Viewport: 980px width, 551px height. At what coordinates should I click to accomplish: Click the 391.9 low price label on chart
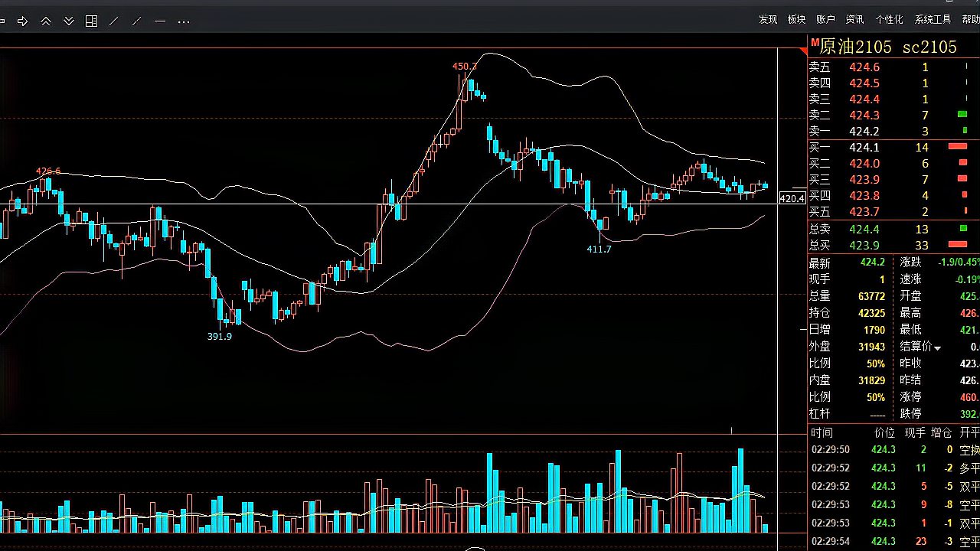click(x=220, y=336)
